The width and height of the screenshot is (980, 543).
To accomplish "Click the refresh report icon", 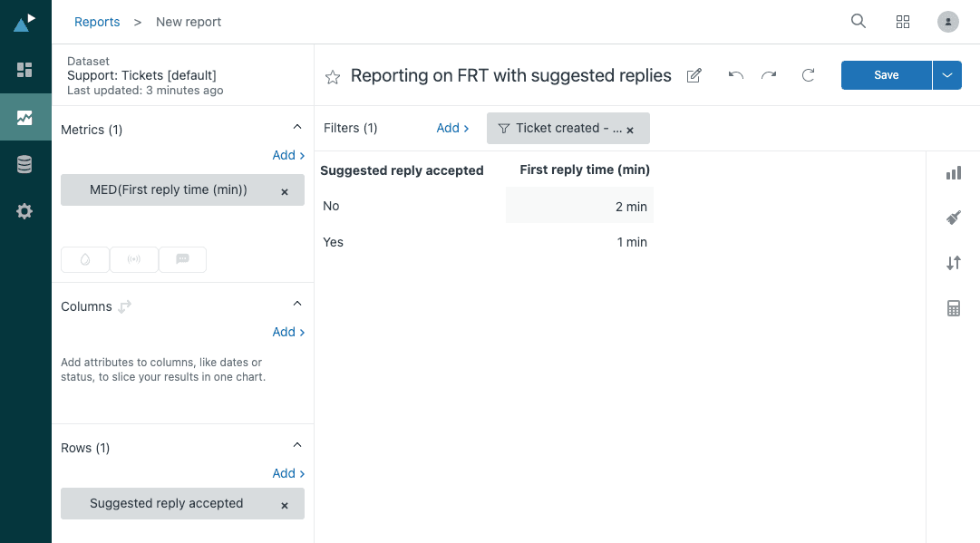I will point(808,75).
